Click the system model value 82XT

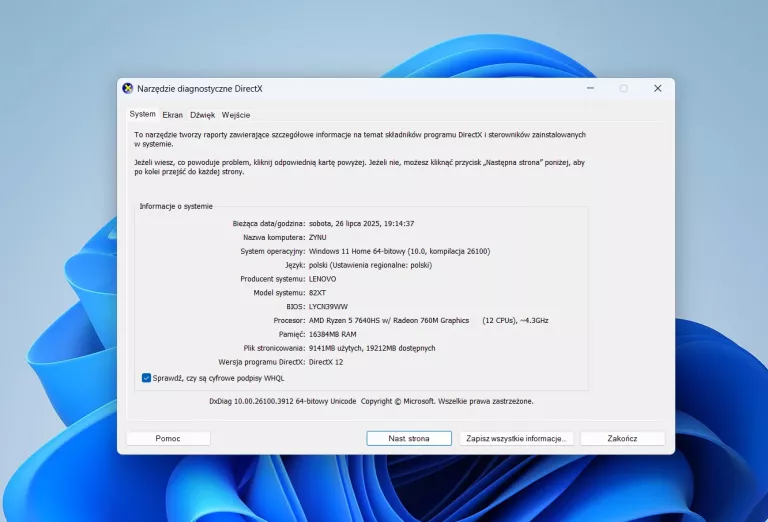tap(317, 293)
